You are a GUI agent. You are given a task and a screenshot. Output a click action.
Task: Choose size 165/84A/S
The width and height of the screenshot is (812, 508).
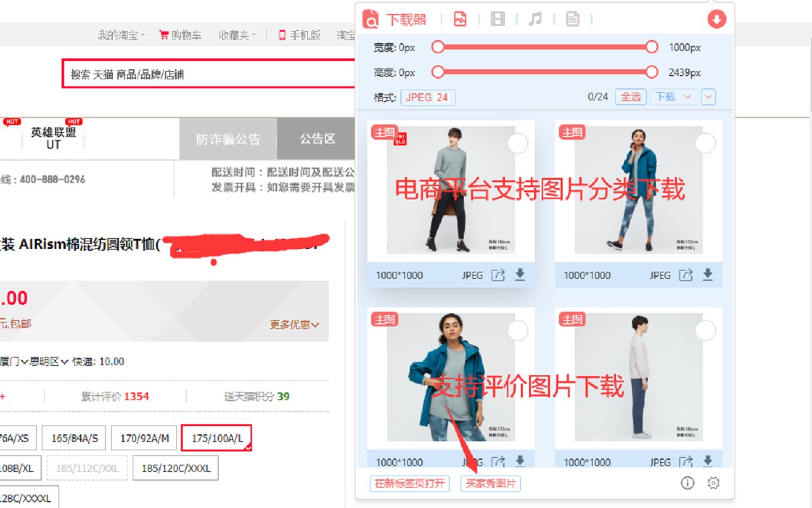tap(74, 438)
